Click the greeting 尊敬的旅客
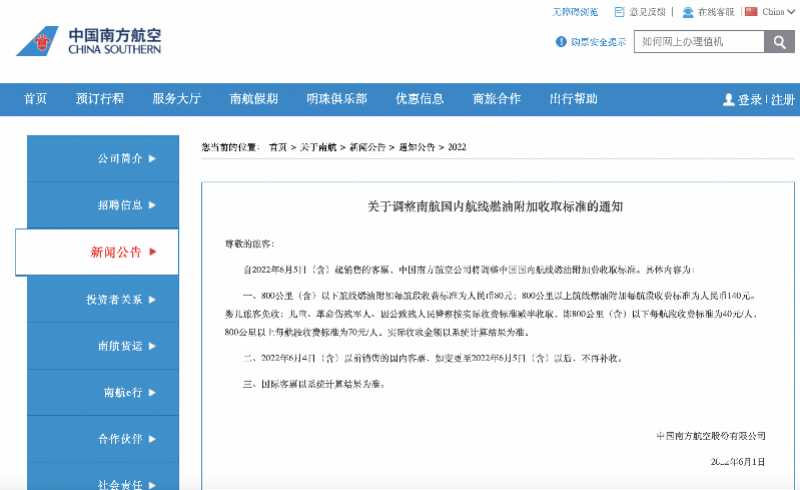 tap(249, 244)
